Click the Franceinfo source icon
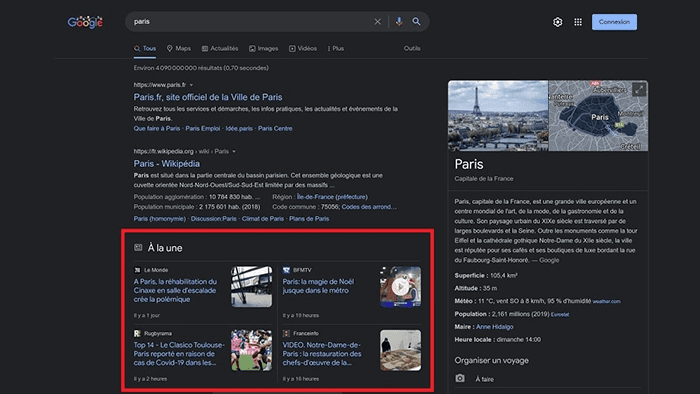Viewport: 700px width, 394px height. point(286,333)
